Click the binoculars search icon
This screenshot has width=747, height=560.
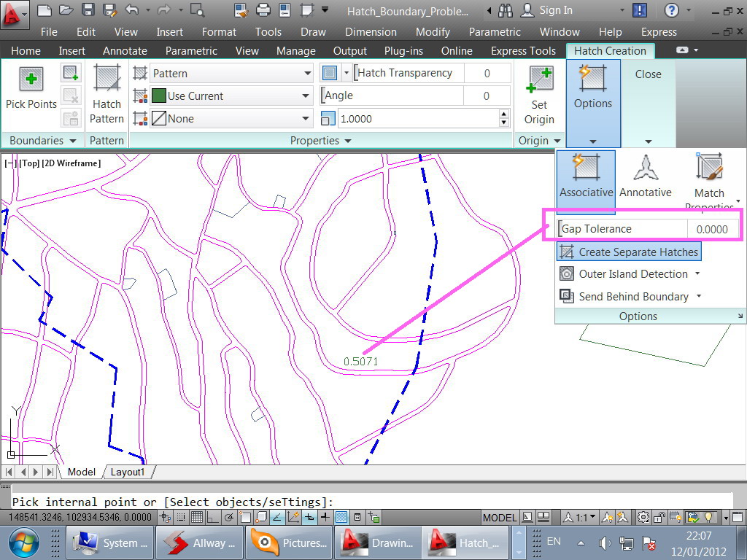point(505,10)
